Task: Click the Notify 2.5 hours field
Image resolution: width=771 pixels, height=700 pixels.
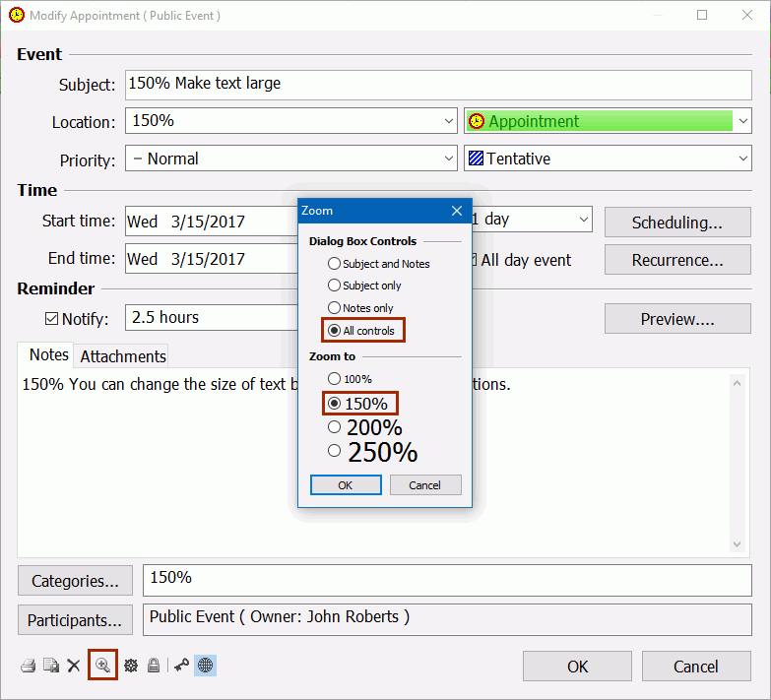Action: point(212,318)
